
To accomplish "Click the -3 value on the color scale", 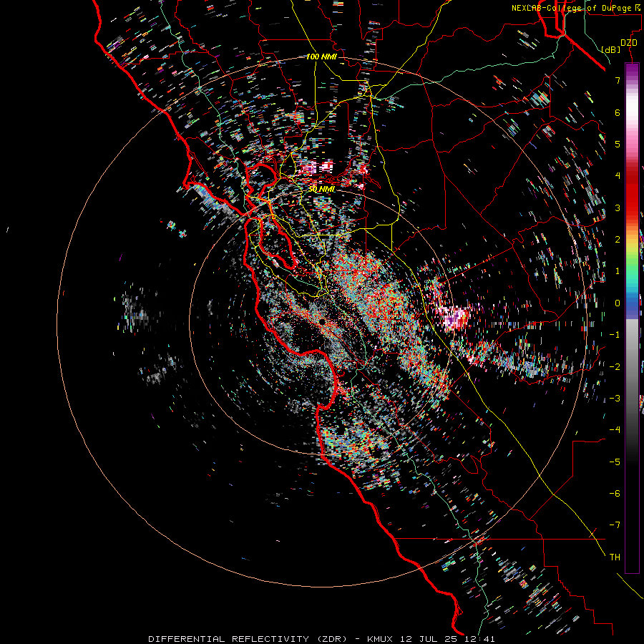I will [x=615, y=399].
